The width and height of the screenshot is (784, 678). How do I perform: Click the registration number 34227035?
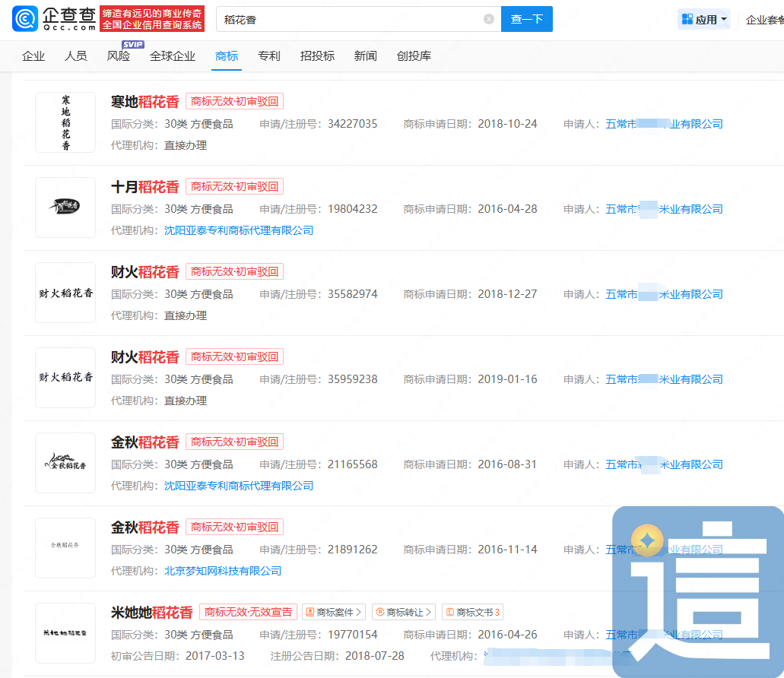(353, 124)
